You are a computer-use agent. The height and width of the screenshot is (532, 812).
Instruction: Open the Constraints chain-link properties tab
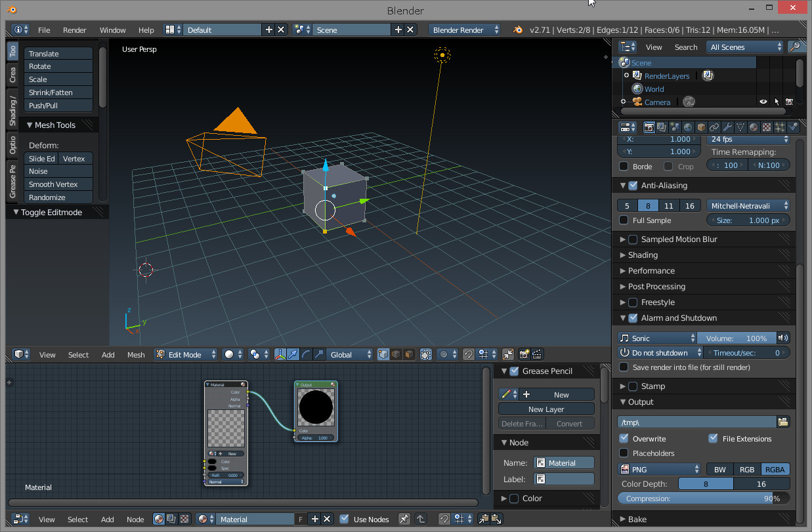pyautogui.click(x=714, y=127)
